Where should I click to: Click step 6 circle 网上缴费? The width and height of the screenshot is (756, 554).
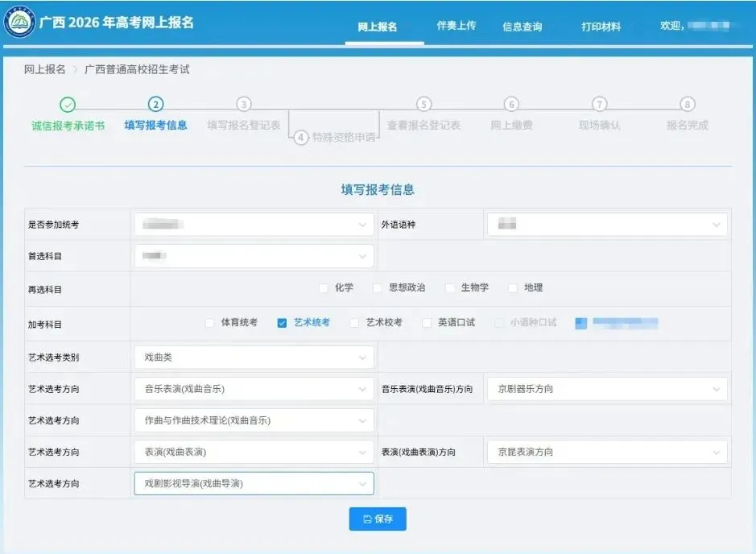511,104
